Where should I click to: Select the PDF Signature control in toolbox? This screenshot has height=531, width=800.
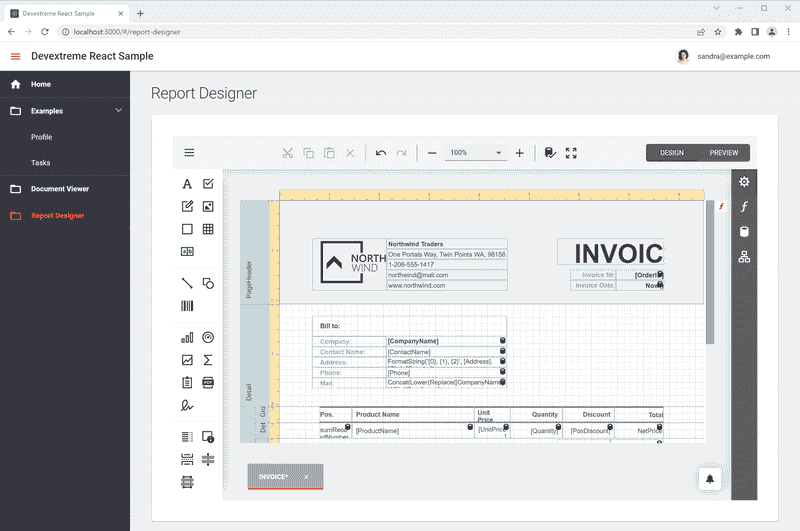click(187, 406)
